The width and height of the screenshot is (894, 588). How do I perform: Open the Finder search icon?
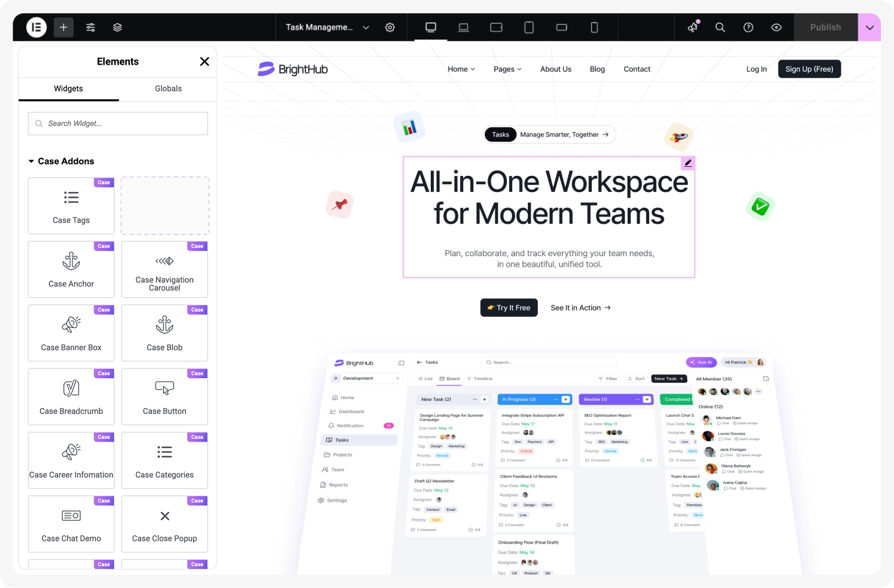720,28
